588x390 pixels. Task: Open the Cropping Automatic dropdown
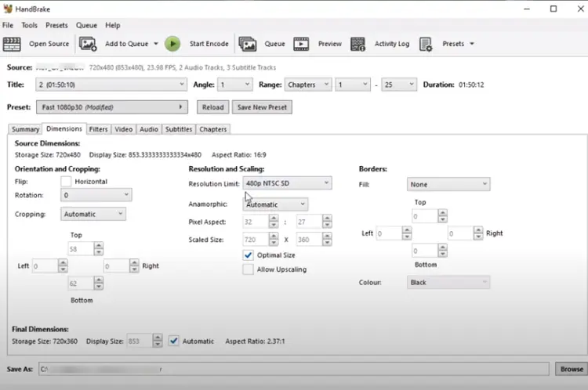93,214
